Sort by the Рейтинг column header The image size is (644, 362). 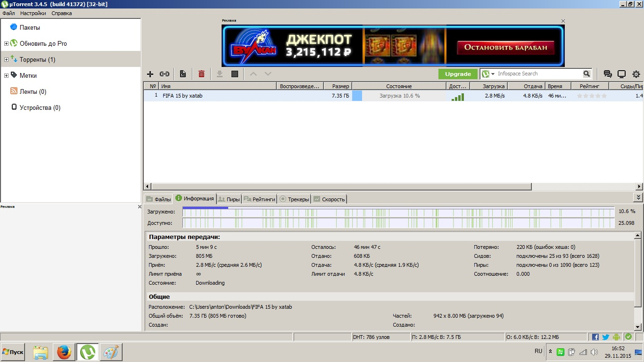[x=589, y=86]
